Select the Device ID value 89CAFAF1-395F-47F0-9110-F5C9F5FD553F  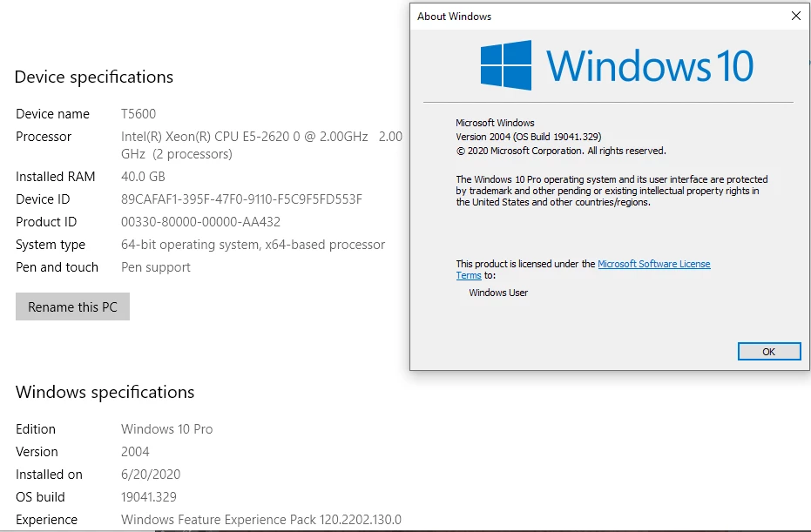pyautogui.click(x=241, y=199)
